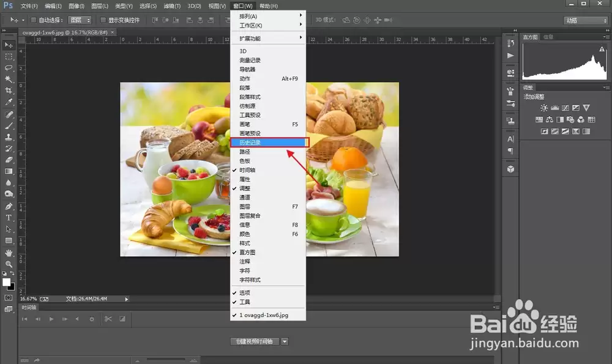Viewport: 612px width, 364px height.
Task: Toggle Show Transform Controls checkbox
Action: 103,20
